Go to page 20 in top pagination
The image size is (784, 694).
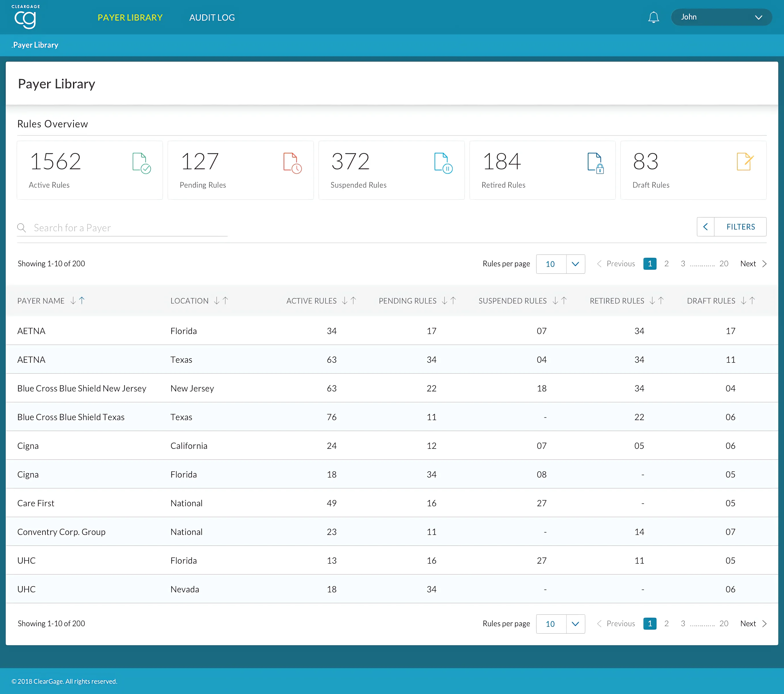pos(724,263)
